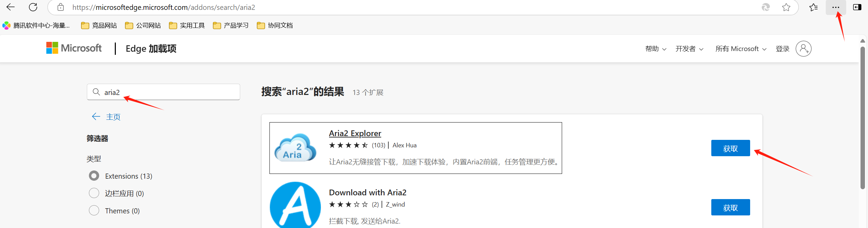This screenshot has width=868, height=228.
Task: Open the 竞品网站 bookmarks folder
Action: pos(99,26)
